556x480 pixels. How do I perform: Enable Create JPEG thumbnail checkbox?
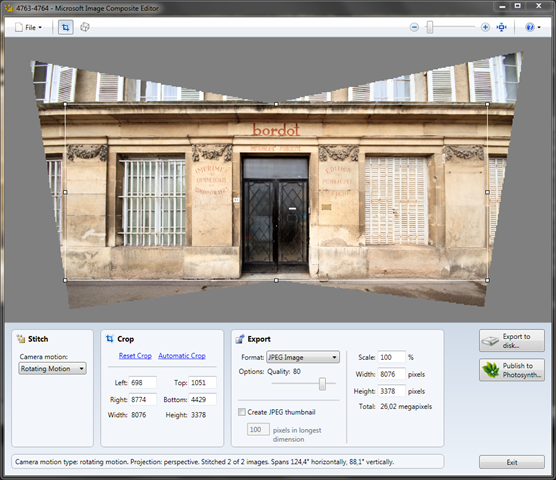point(242,412)
